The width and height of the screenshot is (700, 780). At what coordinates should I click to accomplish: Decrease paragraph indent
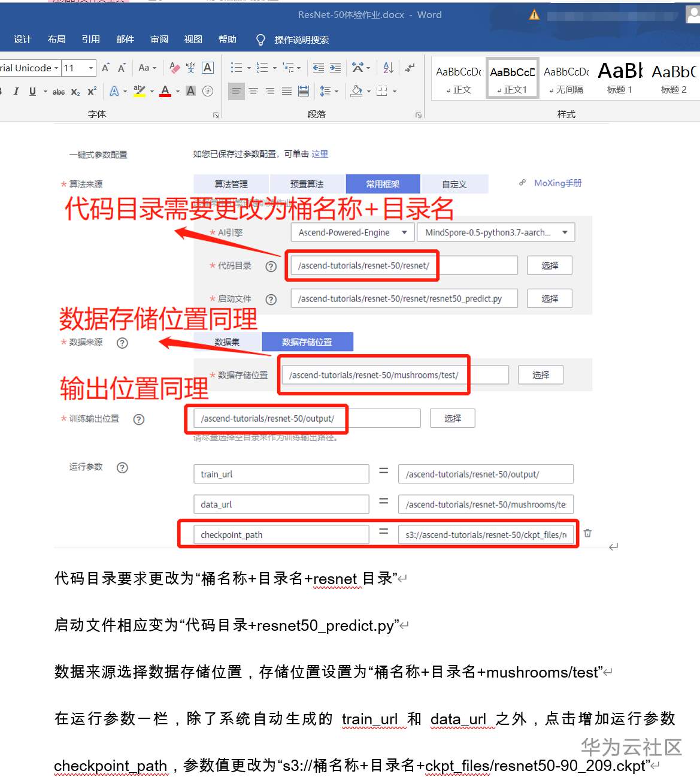[319, 68]
